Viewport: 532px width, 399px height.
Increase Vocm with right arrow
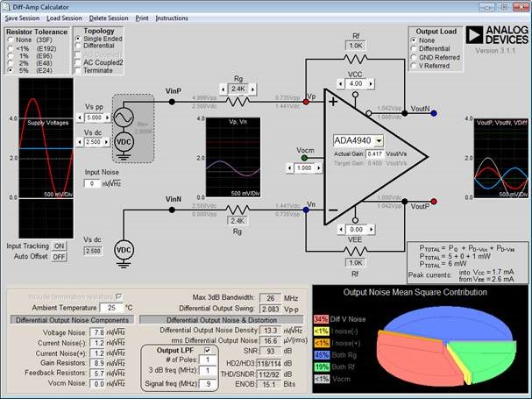point(319,168)
